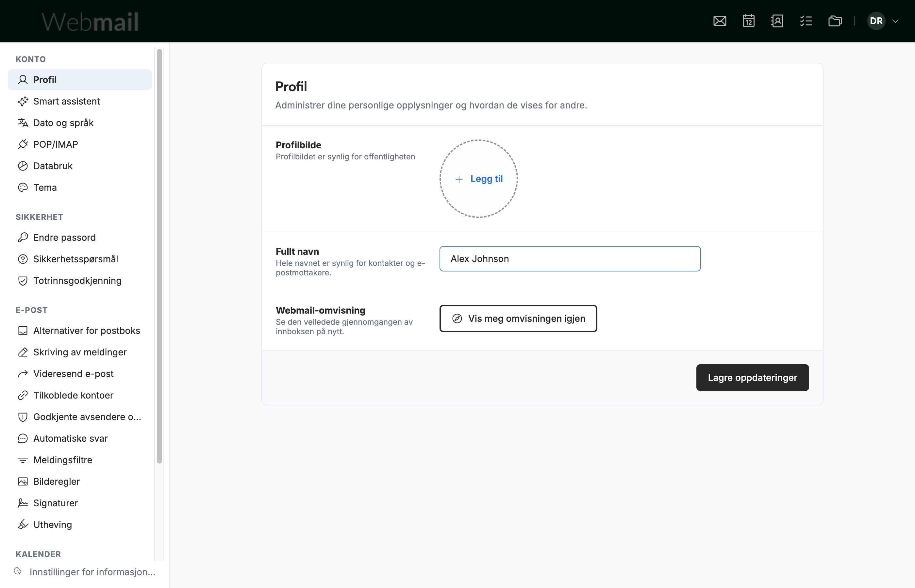Screen dimensions: 915x588
Task: Open the tasks checklist icon in header
Action: point(806,21)
